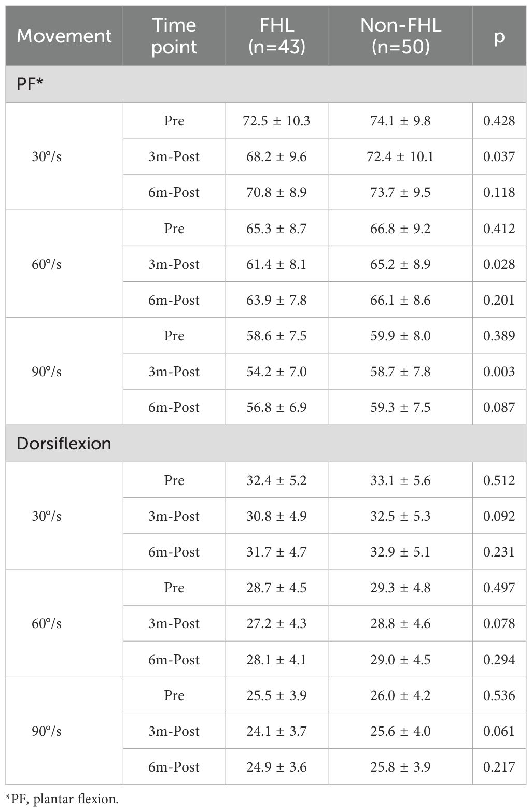Click the Movement column header
This screenshot has height=812, width=532.
coord(64,36)
